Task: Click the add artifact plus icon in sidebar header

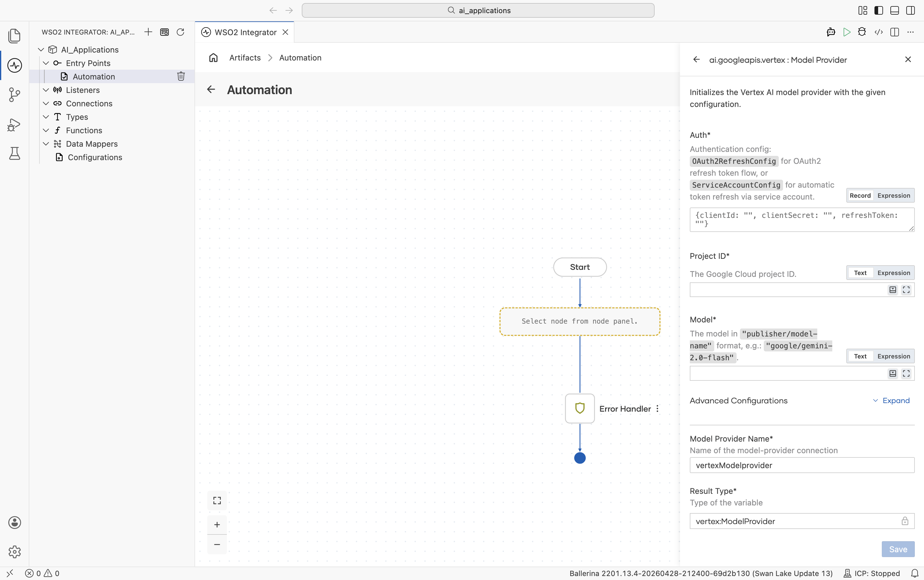Action: point(148,32)
